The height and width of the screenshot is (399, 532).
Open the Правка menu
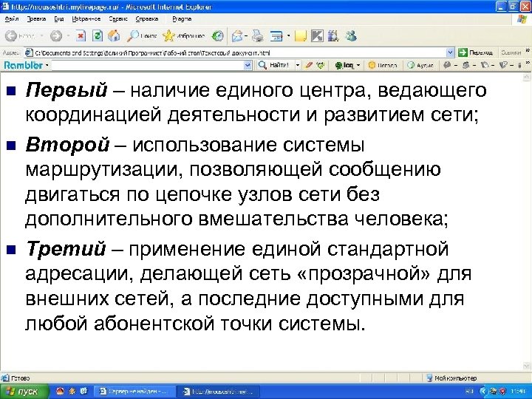coord(36,19)
